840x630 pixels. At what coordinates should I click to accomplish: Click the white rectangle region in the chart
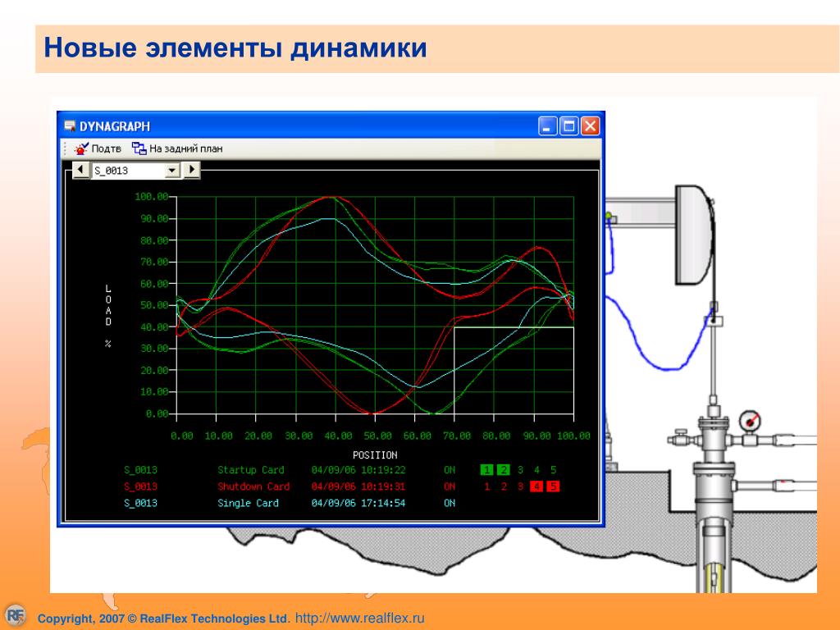(x=514, y=370)
